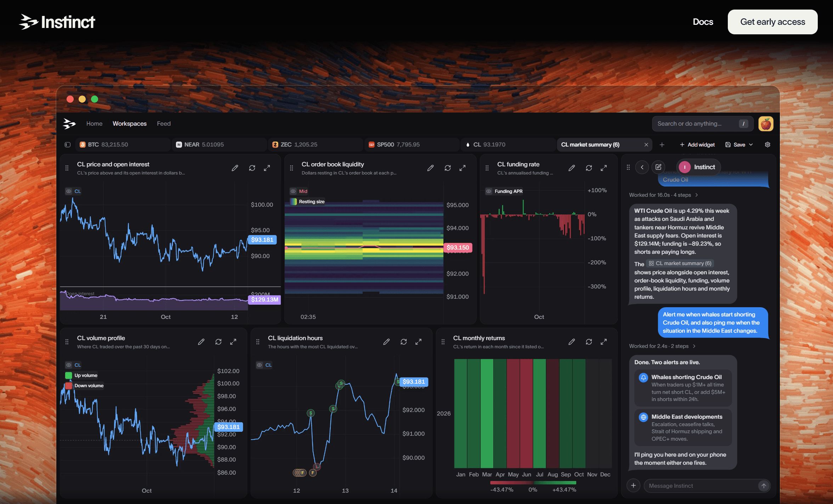Focus the Search or do anything field
833x504 pixels.
(x=703, y=124)
